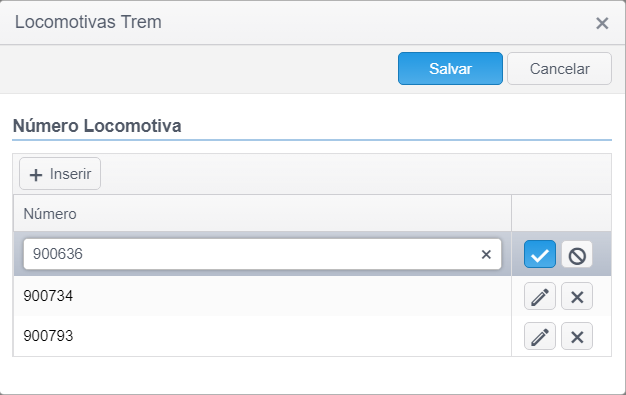This screenshot has width=626, height=395.
Task: Cancel row editing with the ban icon
Action: pyautogui.click(x=577, y=254)
